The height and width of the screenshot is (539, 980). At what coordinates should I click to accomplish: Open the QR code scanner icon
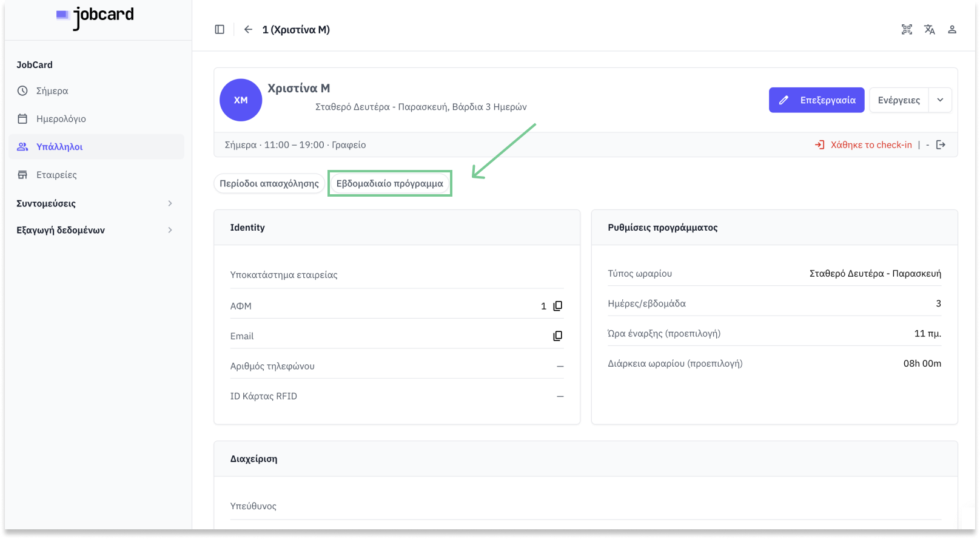(x=907, y=29)
